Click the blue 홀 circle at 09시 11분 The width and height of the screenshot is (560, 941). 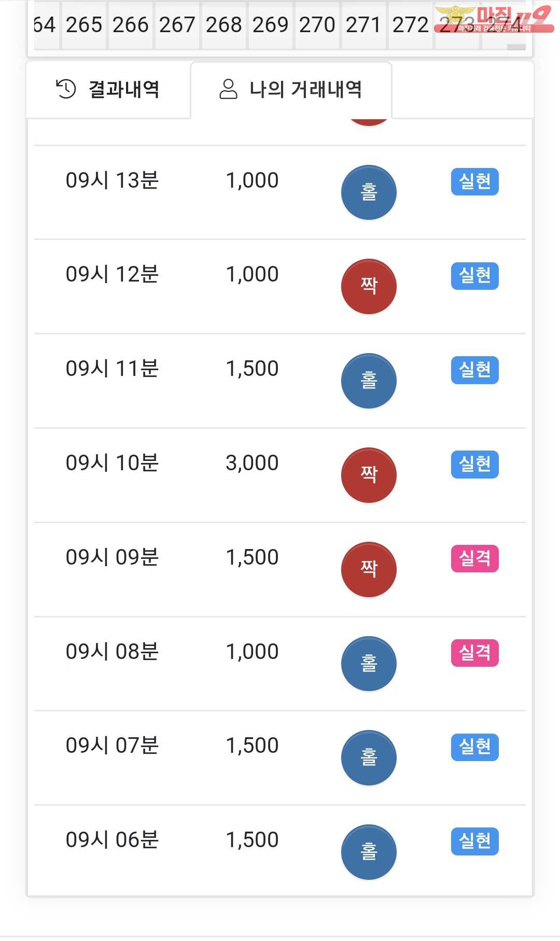click(x=369, y=381)
